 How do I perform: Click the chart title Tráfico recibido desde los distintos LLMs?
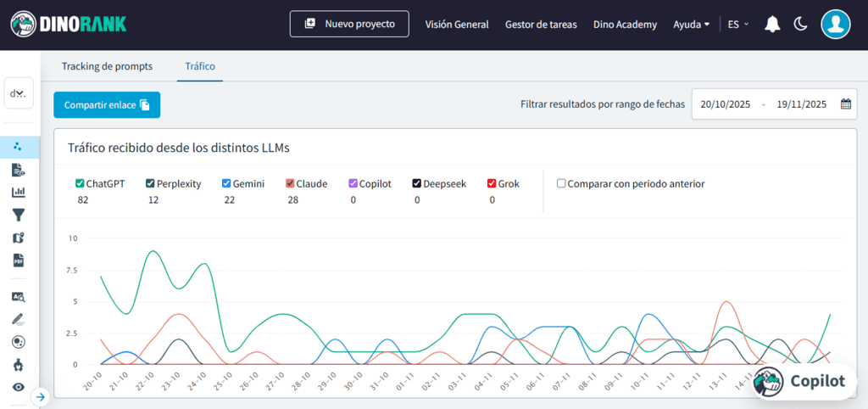click(179, 148)
